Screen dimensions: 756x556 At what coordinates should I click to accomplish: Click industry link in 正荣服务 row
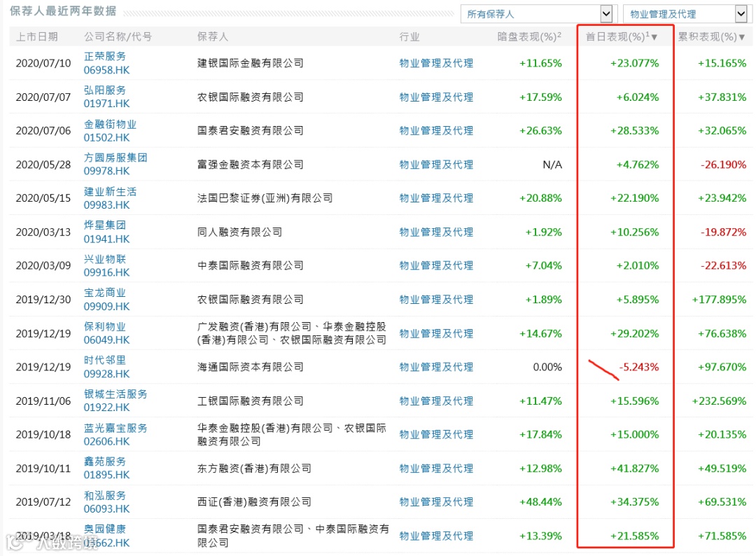pos(436,63)
